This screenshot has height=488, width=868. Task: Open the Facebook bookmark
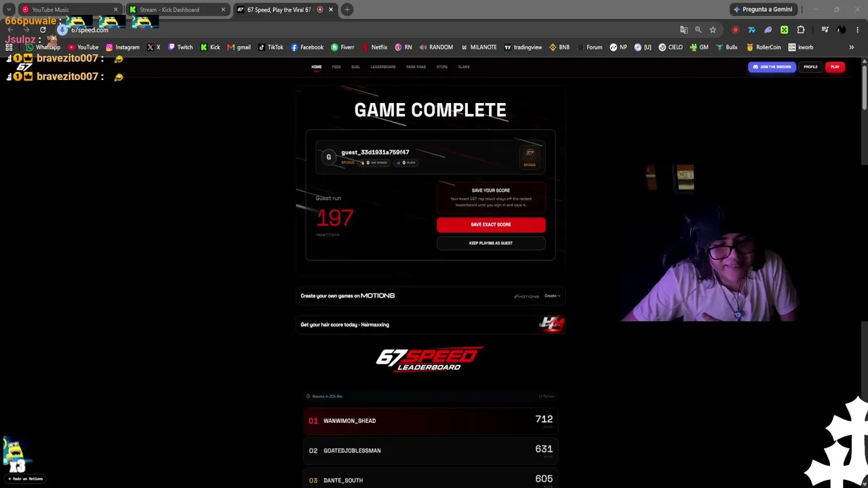coord(307,47)
